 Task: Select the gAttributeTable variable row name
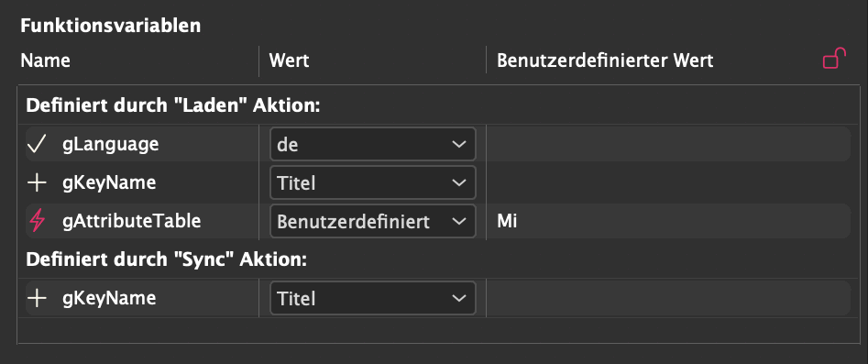(x=132, y=222)
